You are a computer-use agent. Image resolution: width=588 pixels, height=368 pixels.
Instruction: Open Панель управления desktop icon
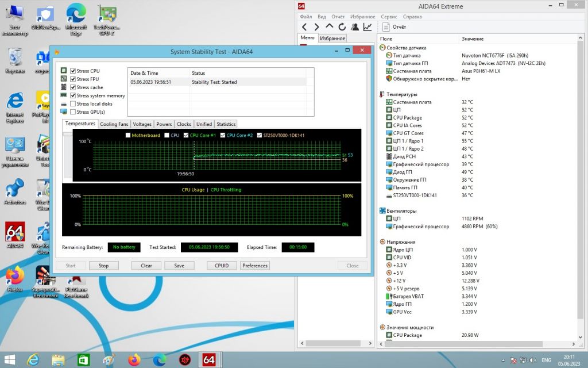point(15,152)
